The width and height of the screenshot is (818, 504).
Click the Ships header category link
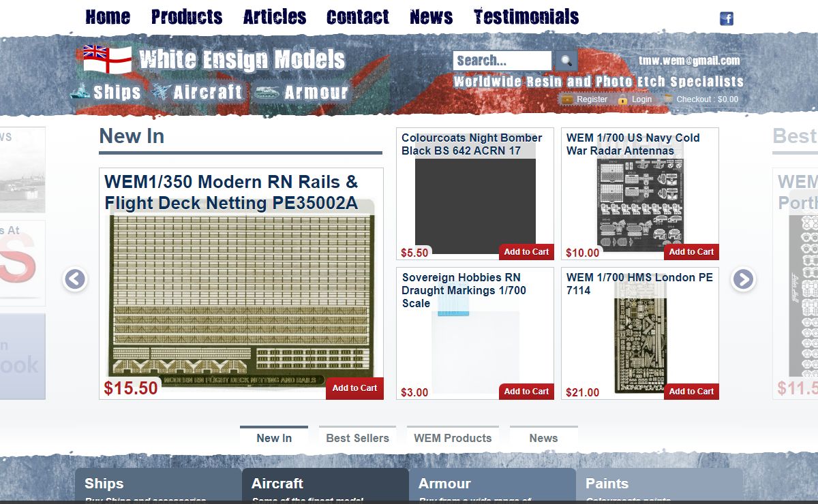pyautogui.click(x=117, y=92)
